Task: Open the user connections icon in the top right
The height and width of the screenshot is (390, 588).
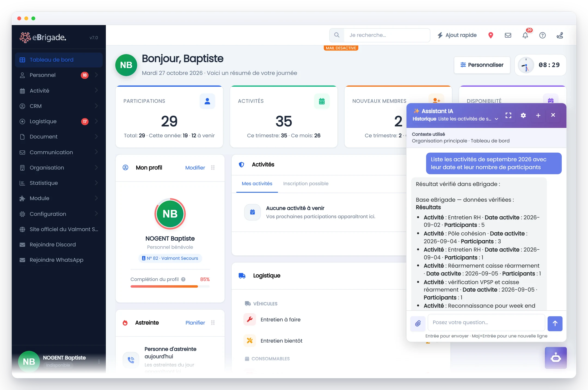Action: click(560, 35)
